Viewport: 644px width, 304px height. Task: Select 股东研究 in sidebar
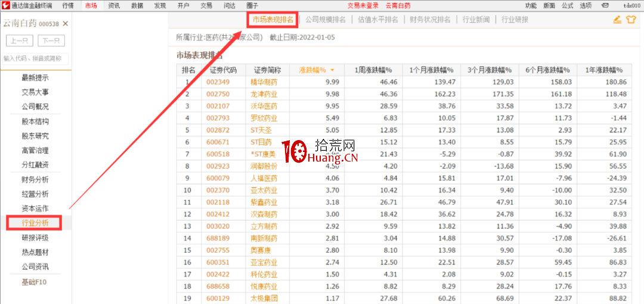35,136
